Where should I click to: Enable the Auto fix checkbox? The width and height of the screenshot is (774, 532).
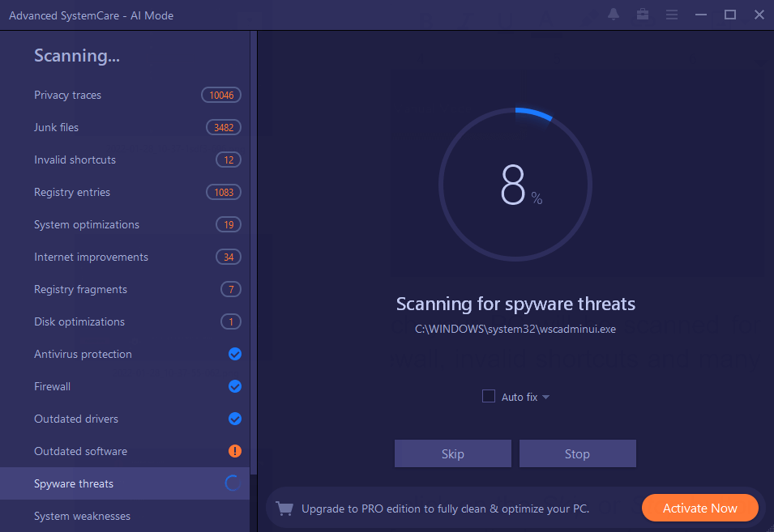click(x=489, y=397)
